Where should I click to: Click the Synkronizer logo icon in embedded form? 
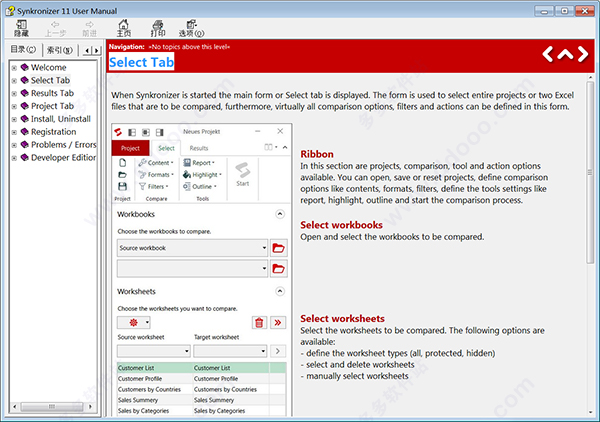point(118,132)
